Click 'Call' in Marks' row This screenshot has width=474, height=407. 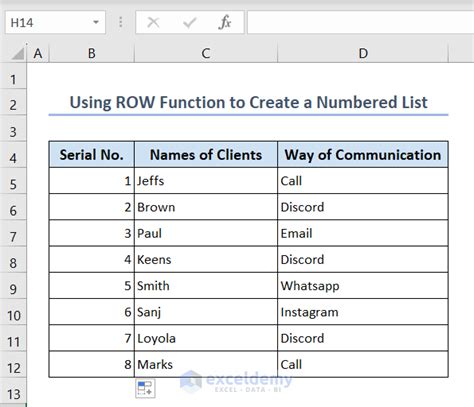[363, 364]
